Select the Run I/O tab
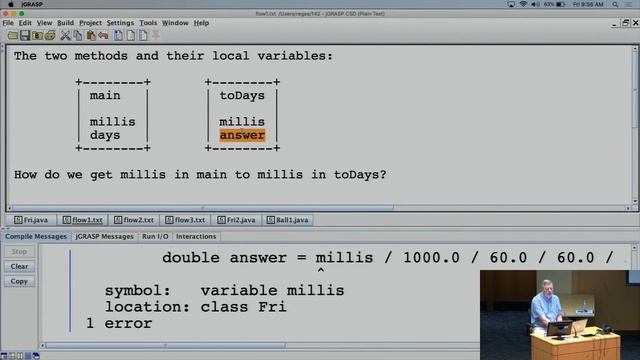 click(x=155, y=236)
